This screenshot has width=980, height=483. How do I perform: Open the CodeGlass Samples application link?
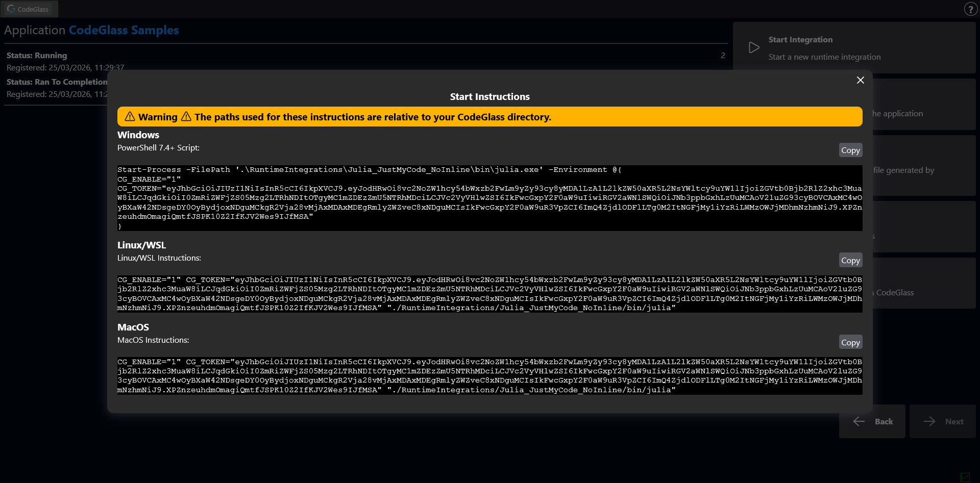[124, 30]
